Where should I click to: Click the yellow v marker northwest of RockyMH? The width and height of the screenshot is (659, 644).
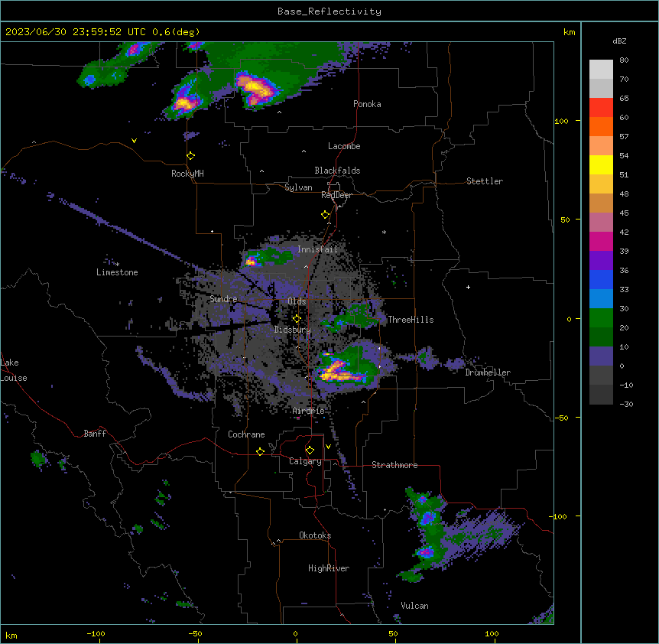pos(134,141)
